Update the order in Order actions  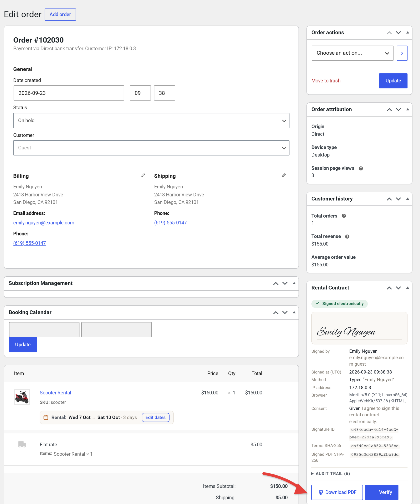point(393,81)
